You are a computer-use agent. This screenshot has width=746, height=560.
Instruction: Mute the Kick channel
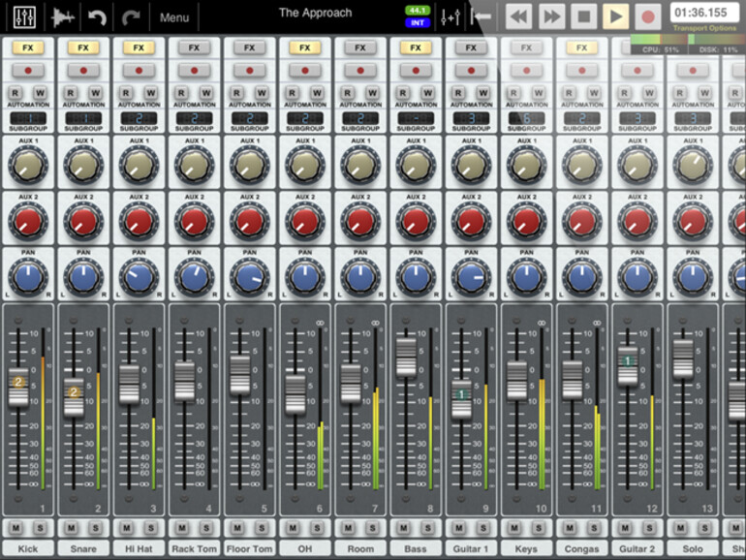coord(18,527)
